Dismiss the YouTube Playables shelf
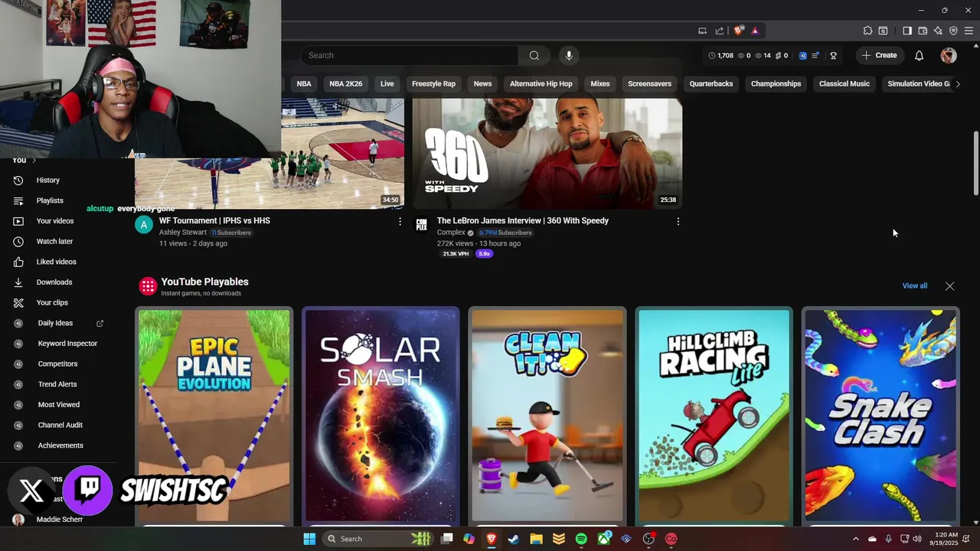 pyautogui.click(x=949, y=286)
